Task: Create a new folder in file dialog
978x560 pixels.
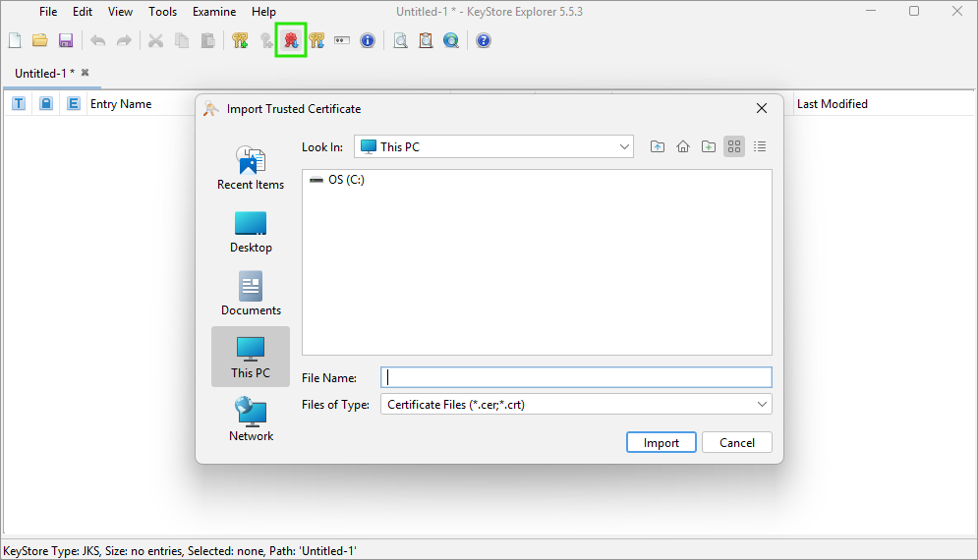Action: (709, 146)
